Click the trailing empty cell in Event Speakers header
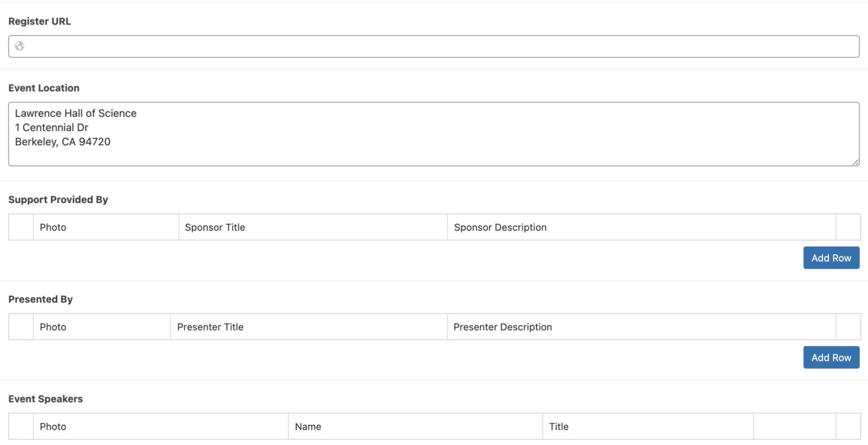The width and height of the screenshot is (868, 445). [848, 426]
